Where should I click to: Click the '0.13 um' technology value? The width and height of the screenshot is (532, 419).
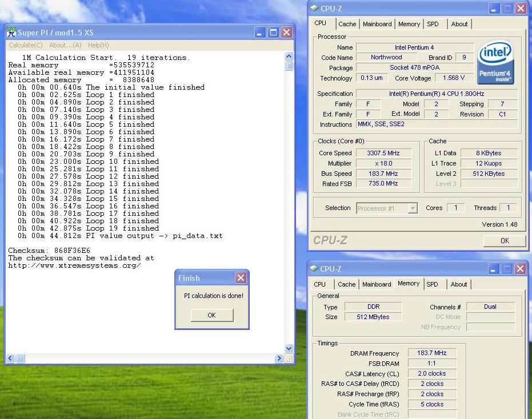tap(371, 78)
